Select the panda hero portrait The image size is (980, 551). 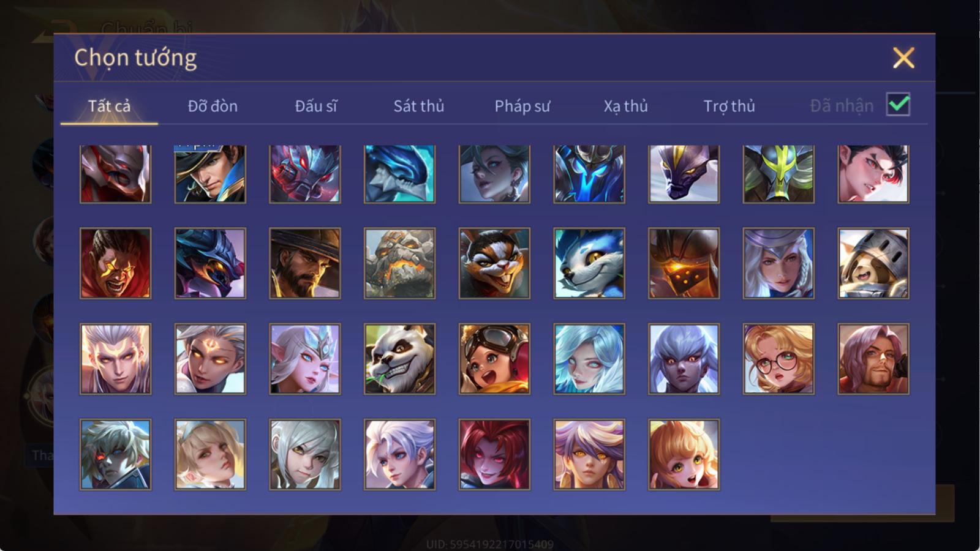[x=399, y=359]
